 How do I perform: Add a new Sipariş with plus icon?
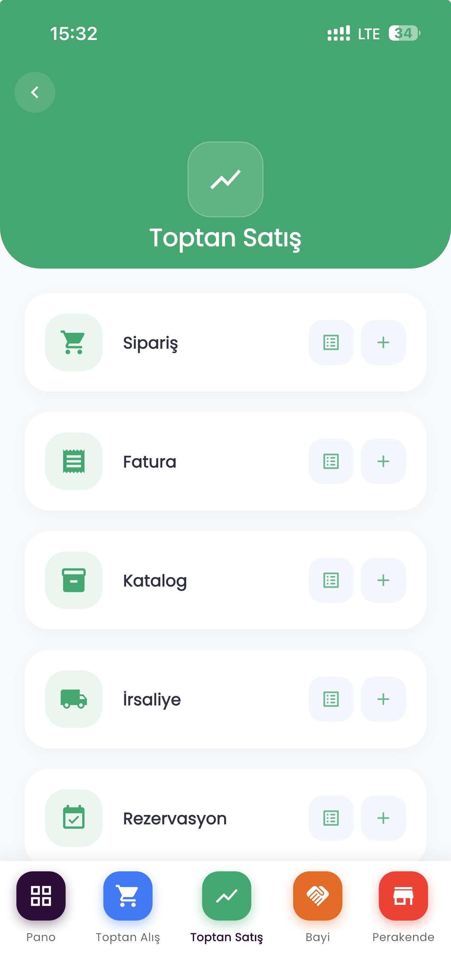(383, 342)
